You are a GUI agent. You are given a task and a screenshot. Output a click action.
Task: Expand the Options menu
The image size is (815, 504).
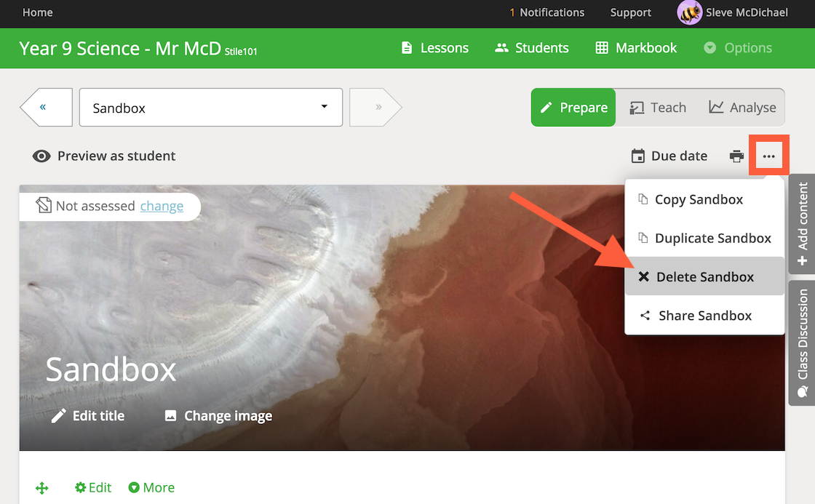pyautogui.click(x=738, y=48)
